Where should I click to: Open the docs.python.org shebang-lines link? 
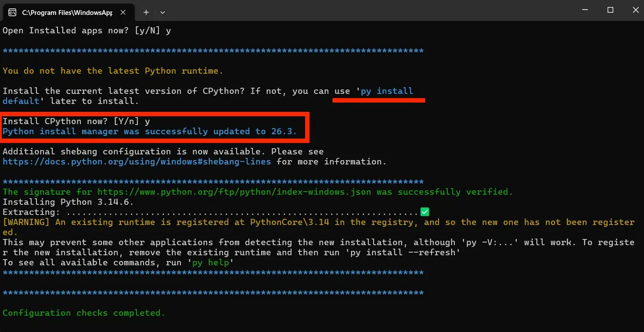click(137, 161)
